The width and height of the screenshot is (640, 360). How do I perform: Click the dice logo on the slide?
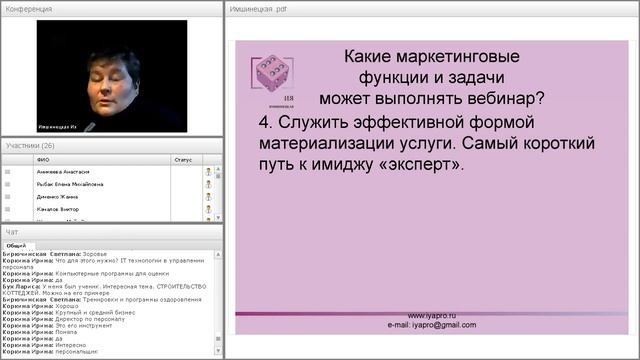[273, 73]
